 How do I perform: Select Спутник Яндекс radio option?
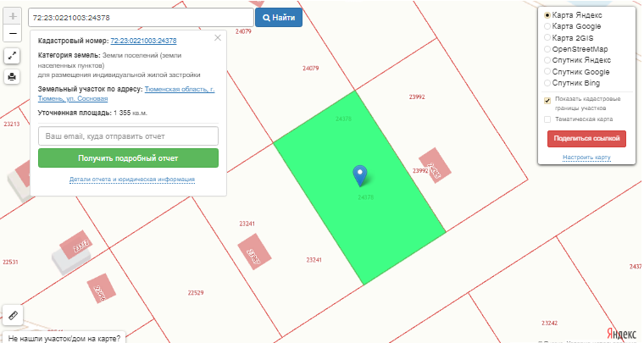click(x=547, y=60)
